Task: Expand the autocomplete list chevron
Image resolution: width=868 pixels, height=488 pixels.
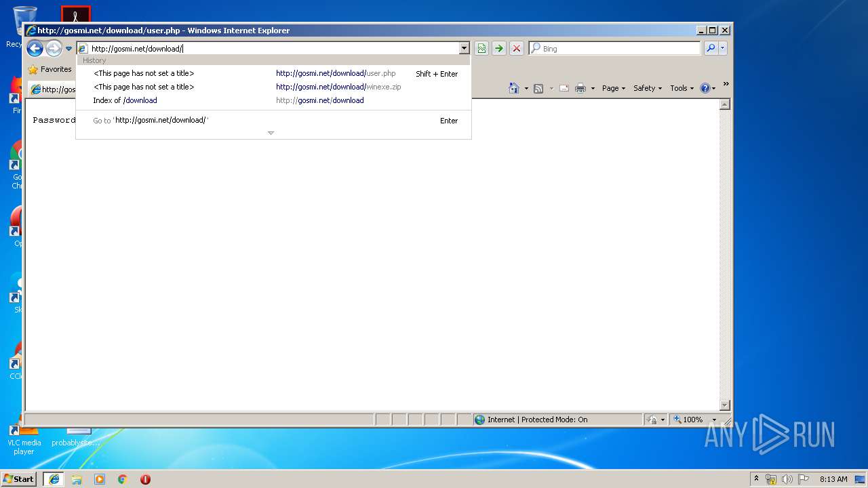Action: (271, 133)
